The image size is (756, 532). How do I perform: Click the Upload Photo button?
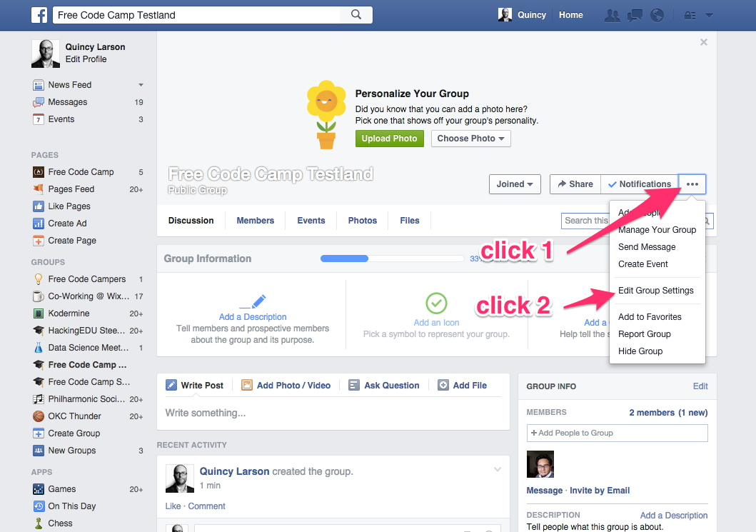[389, 138]
